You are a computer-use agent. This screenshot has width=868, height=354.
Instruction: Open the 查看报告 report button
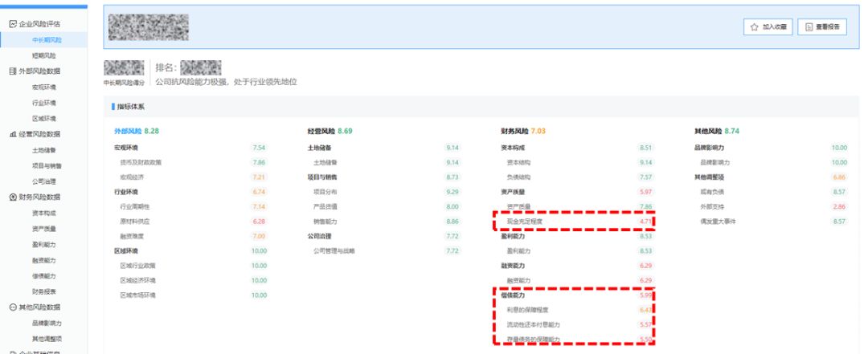pos(822,26)
